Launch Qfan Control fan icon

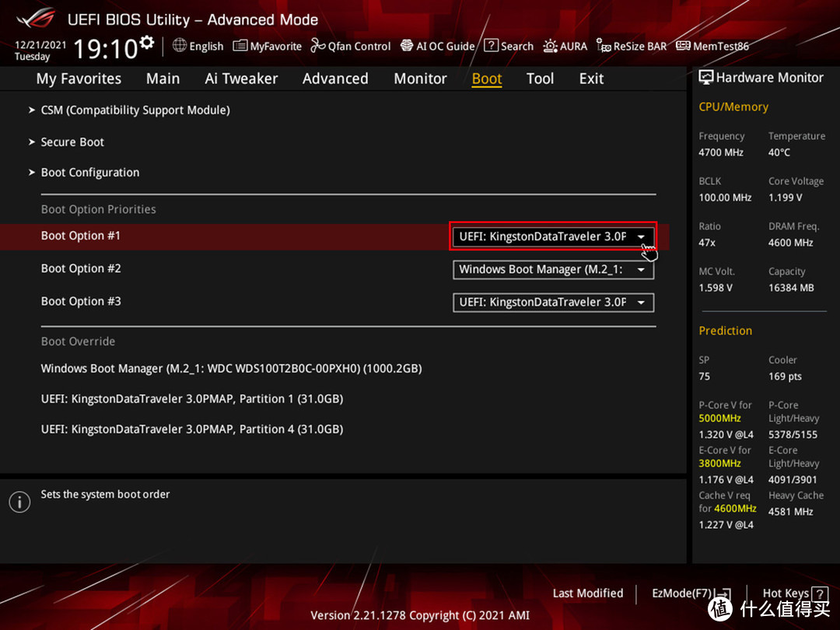coord(317,46)
